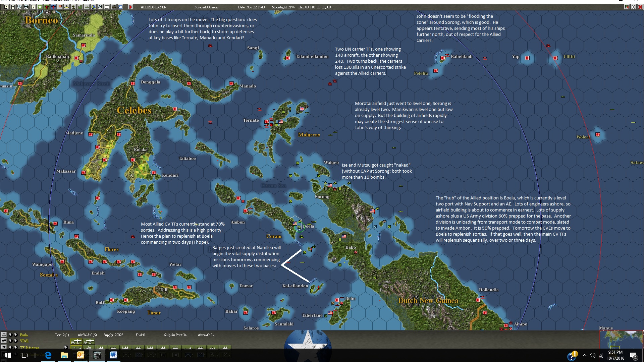This screenshot has height=362, width=644.
Task: Switch to the WITP AE taskbar app
Action: pyautogui.click(x=97, y=355)
